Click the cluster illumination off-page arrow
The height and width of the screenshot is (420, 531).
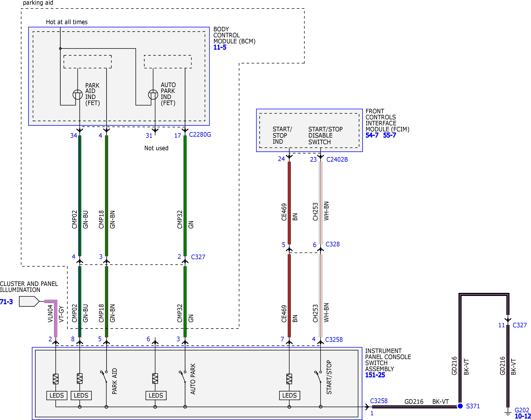29,301
